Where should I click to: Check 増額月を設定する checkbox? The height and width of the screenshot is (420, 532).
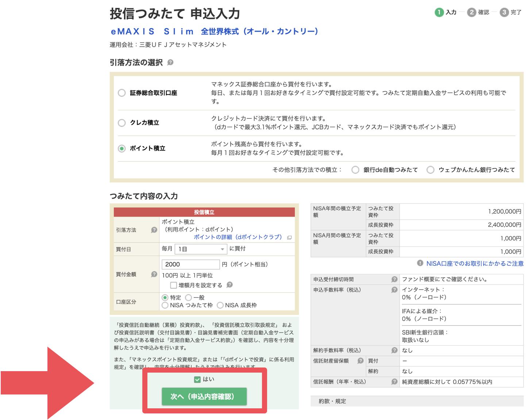pos(174,285)
